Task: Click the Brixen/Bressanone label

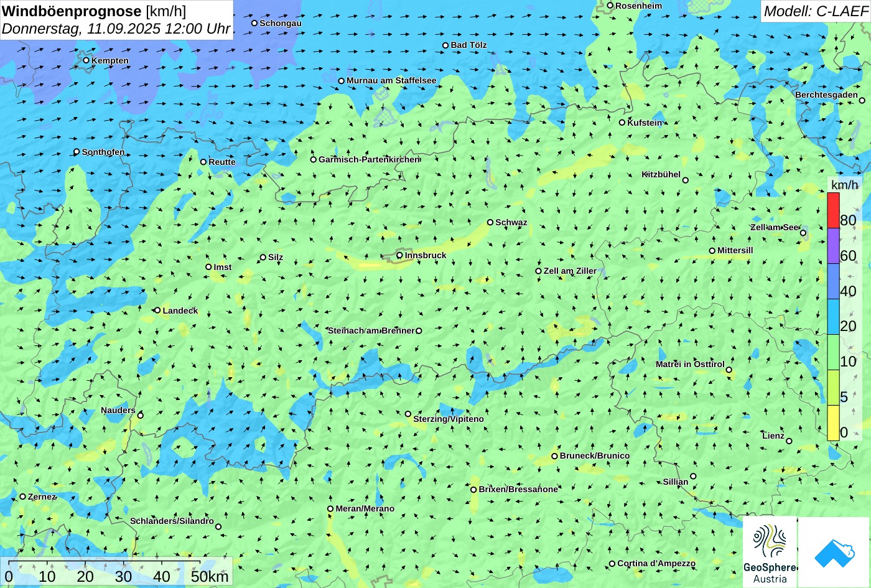Action: [518, 489]
